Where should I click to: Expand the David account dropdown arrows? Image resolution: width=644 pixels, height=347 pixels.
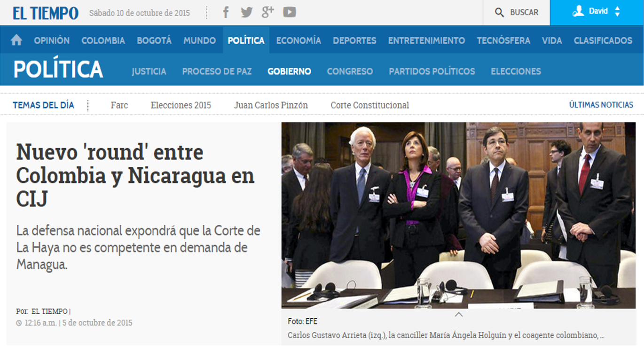[x=617, y=12]
